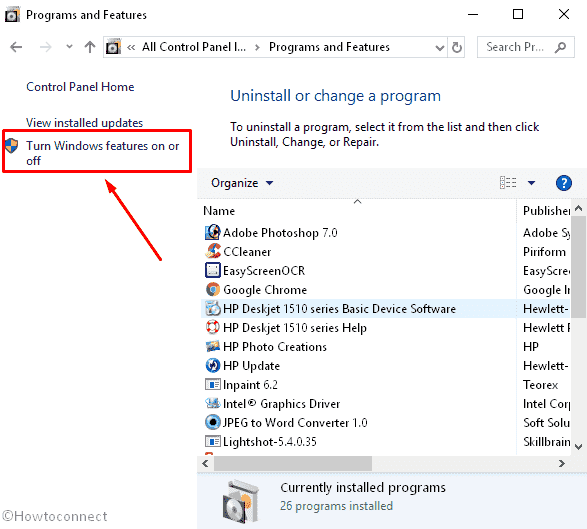Expand the address bar history dropdown

(440, 48)
